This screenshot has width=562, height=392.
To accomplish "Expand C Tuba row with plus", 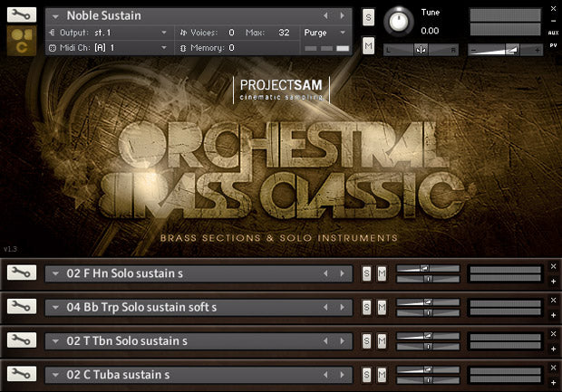I will [x=554, y=382].
